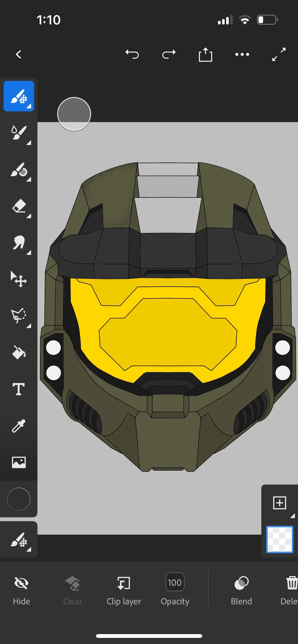The image size is (298, 644).
Task: Select the Eraser tool
Action: 19,206
